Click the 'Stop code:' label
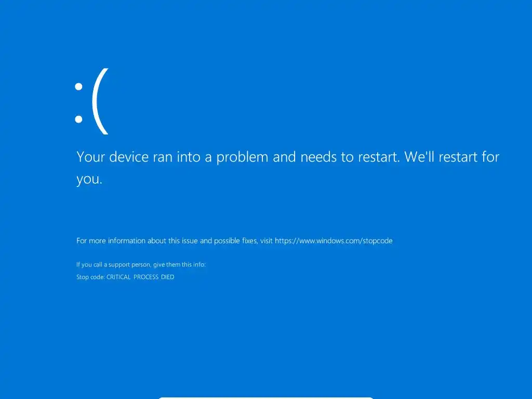Screen dimensions: 532x399 coord(90,277)
